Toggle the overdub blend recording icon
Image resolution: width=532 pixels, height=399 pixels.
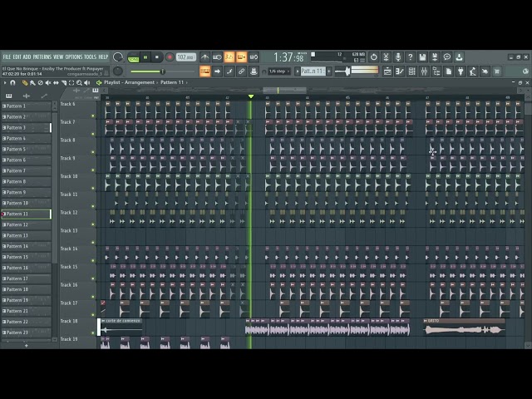(241, 57)
